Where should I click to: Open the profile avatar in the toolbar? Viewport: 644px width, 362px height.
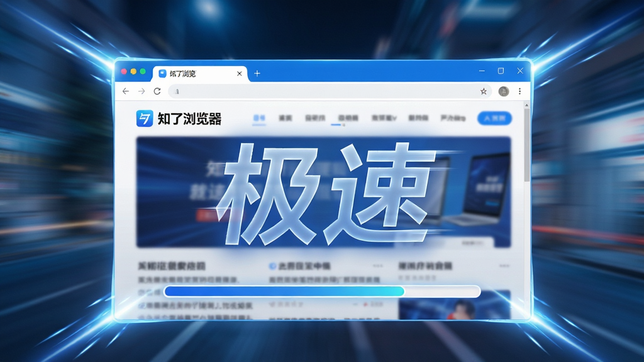pyautogui.click(x=504, y=91)
